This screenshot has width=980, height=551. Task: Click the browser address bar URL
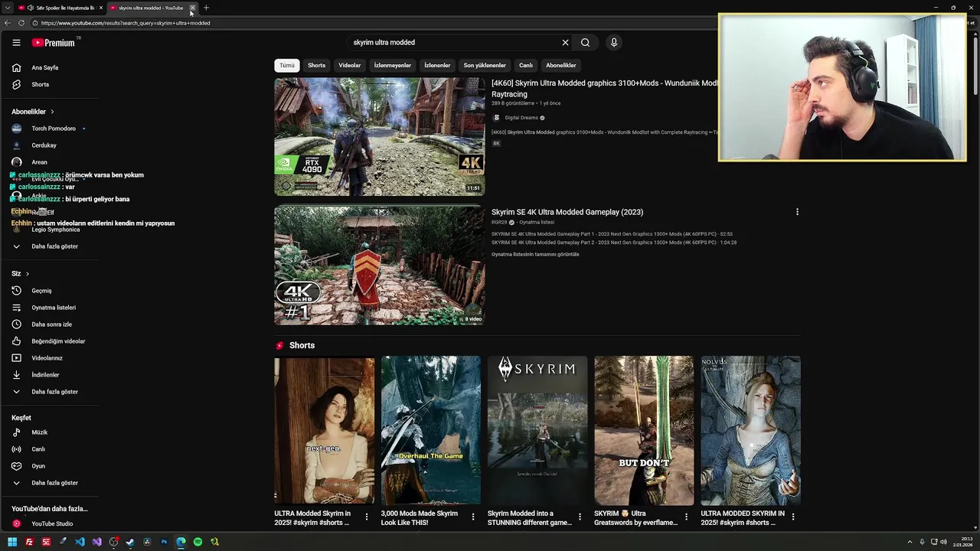tap(126, 23)
